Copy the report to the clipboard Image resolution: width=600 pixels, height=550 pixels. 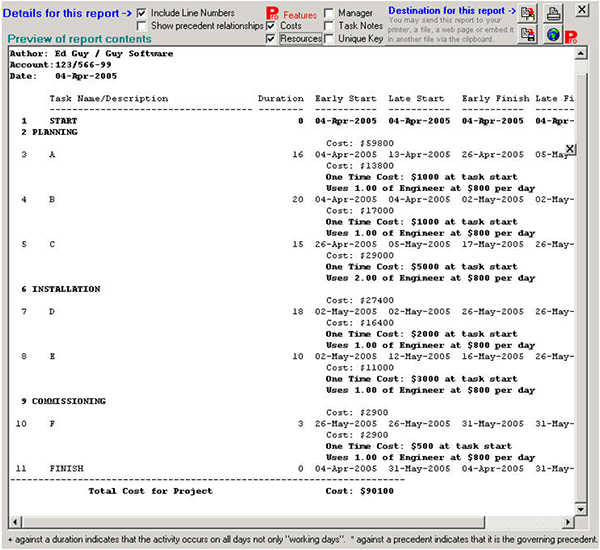(528, 13)
